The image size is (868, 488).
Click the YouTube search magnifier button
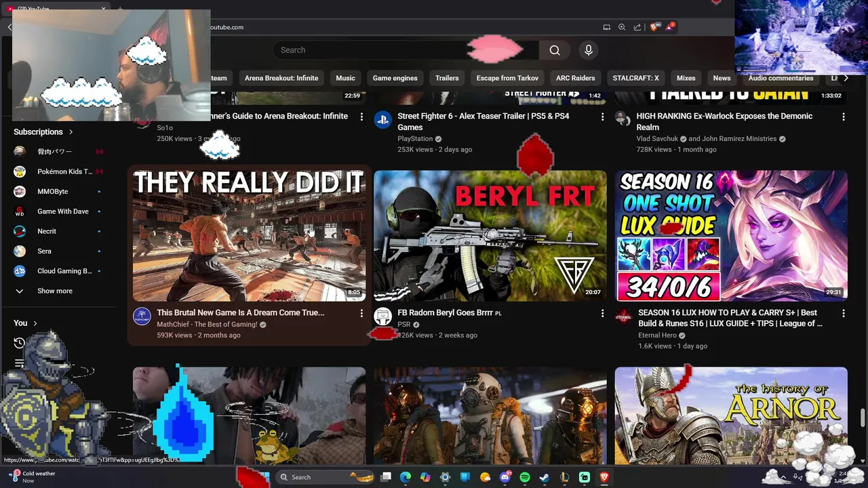pos(555,50)
